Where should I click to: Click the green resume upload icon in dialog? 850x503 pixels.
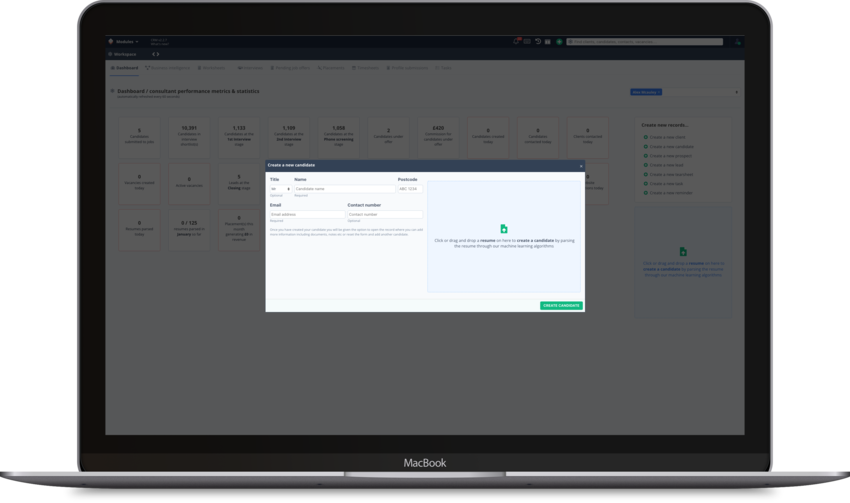504,229
